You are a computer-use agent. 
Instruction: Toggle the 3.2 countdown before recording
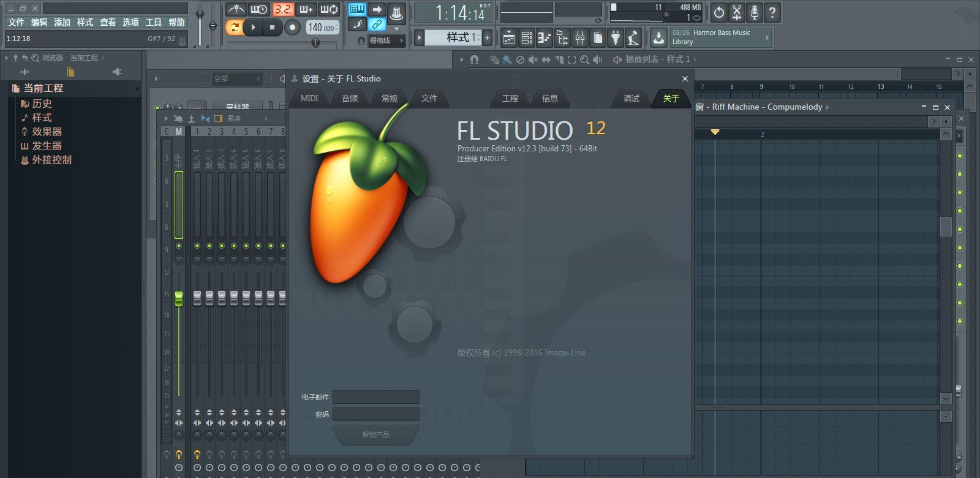pos(282,9)
